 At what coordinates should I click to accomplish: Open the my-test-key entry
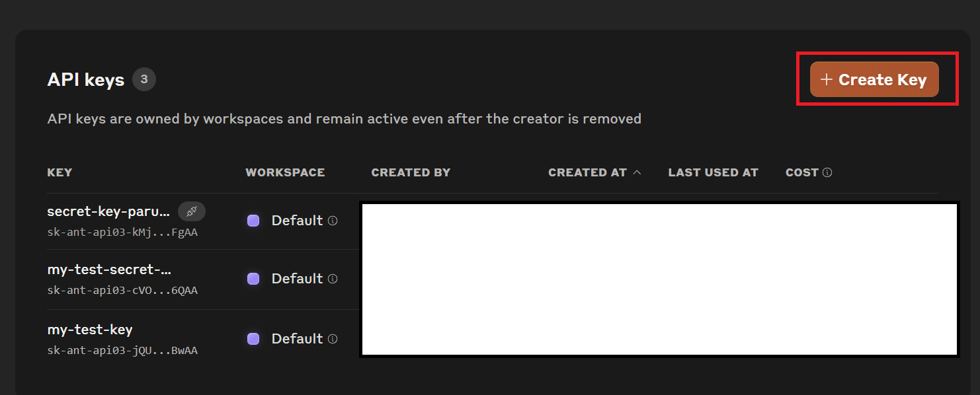pos(90,329)
